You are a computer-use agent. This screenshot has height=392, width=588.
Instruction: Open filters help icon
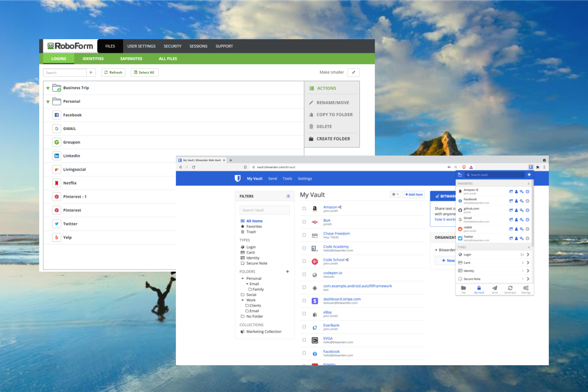click(288, 196)
